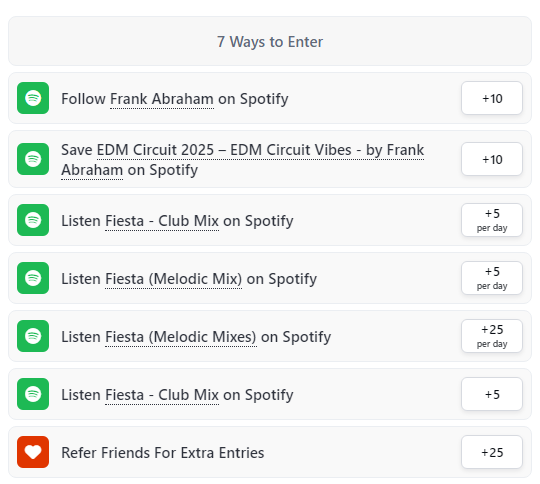Image resolution: width=540 pixels, height=484 pixels.
Task: Click Spotify icon beside Follow Frank Abraham
Action: click(x=33, y=98)
